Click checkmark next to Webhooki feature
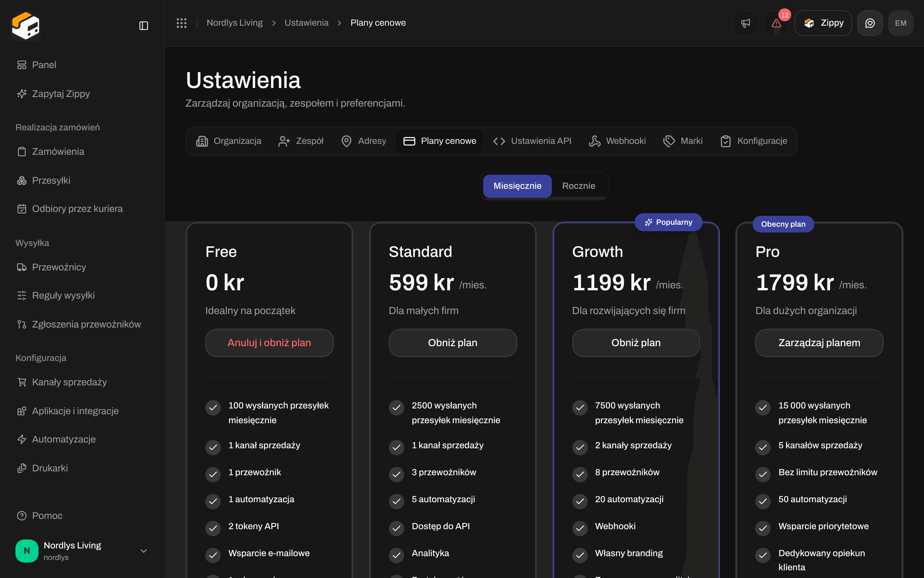 [580, 528]
